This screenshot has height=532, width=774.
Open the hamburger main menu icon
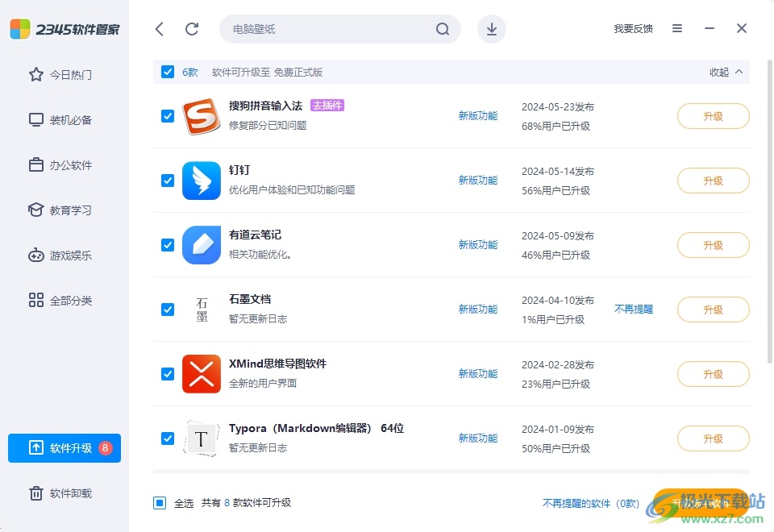(x=677, y=29)
